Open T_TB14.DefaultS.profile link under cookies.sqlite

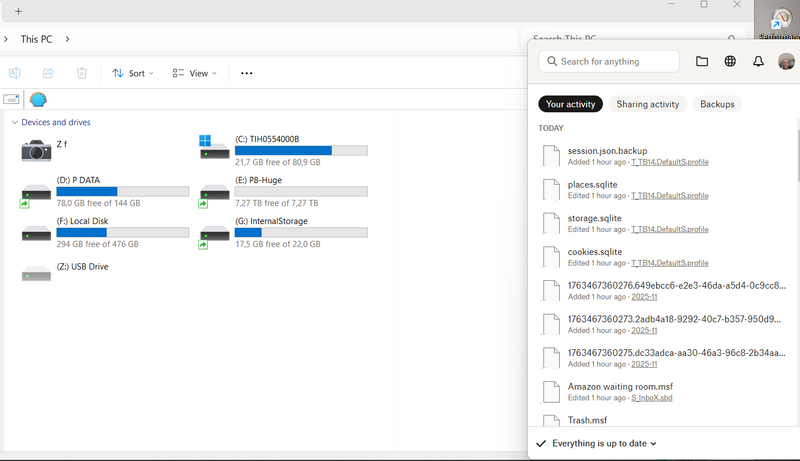tap(669, 263)
